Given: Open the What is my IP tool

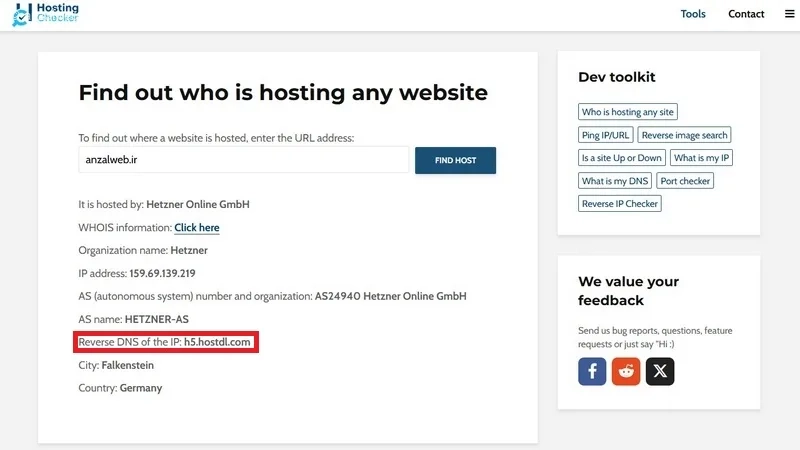Looking at the screenshot, I should tap(701, 158).
